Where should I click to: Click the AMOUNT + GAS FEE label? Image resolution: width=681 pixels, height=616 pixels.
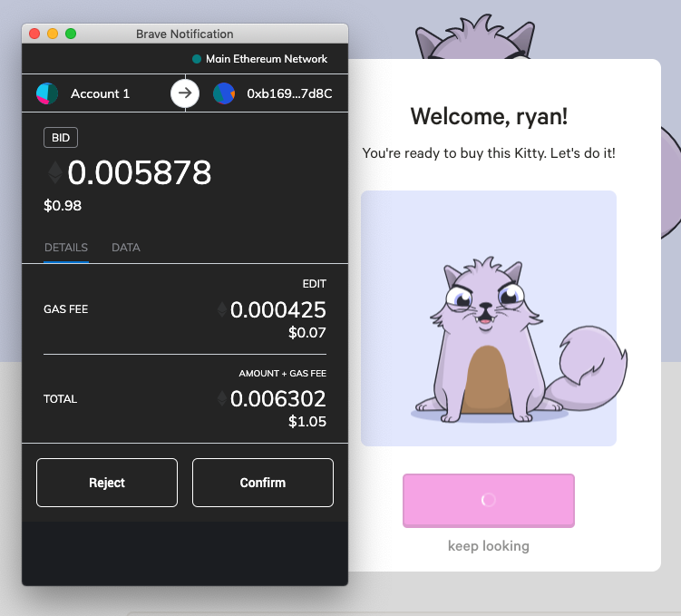(282, 374)
